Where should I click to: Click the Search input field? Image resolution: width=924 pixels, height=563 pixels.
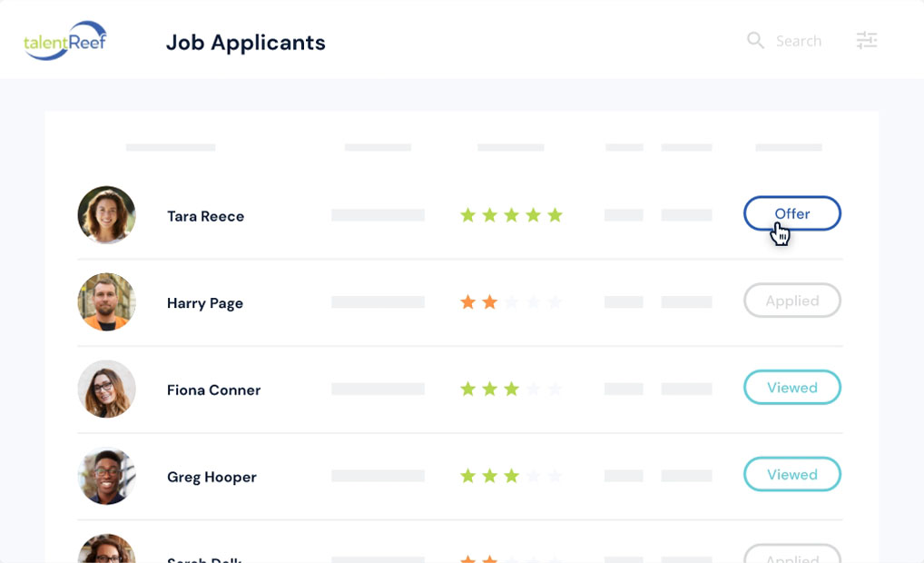point(799,40)
